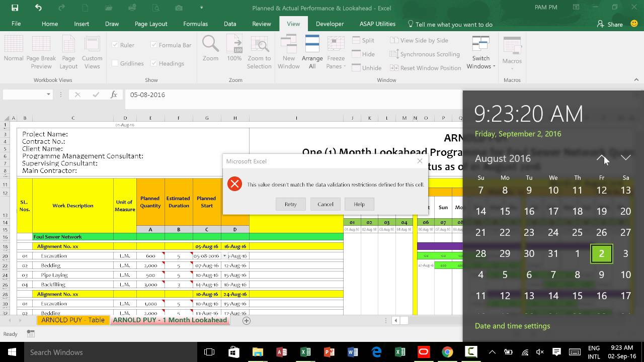Collapse the ribbon with the chevron

click(636, 79)
